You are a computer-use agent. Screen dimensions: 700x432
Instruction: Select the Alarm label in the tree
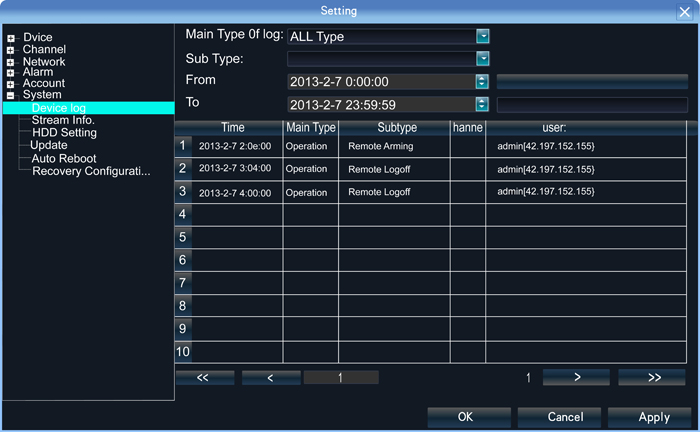(38, 72)
